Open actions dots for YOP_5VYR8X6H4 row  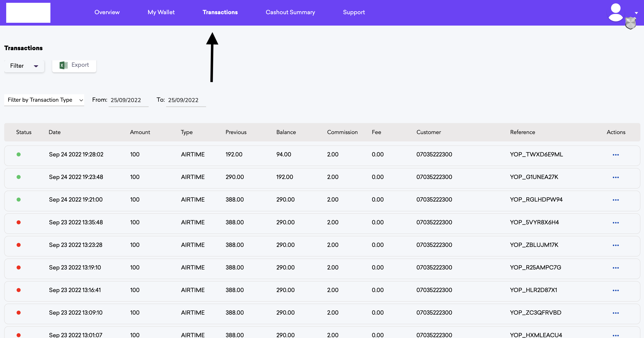(616, 223)
